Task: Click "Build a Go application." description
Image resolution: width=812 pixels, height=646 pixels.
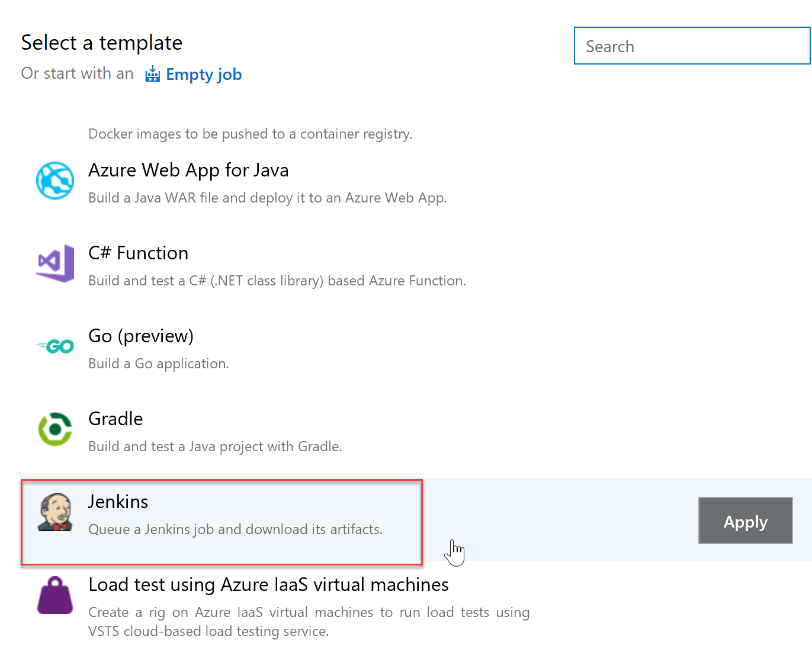Action: (158, 364)
